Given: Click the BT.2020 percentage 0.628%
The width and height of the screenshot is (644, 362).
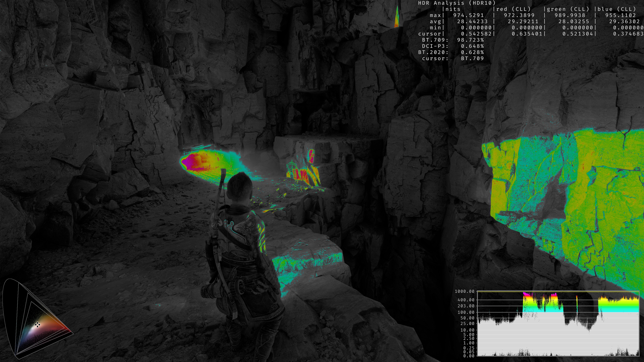Looking at the screenshot, I should point(472,52).
